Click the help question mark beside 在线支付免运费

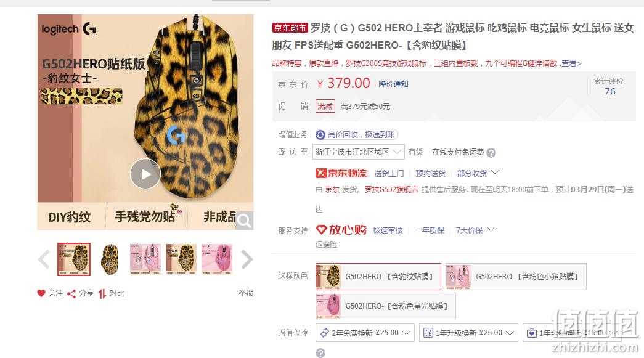coord(491,153)
